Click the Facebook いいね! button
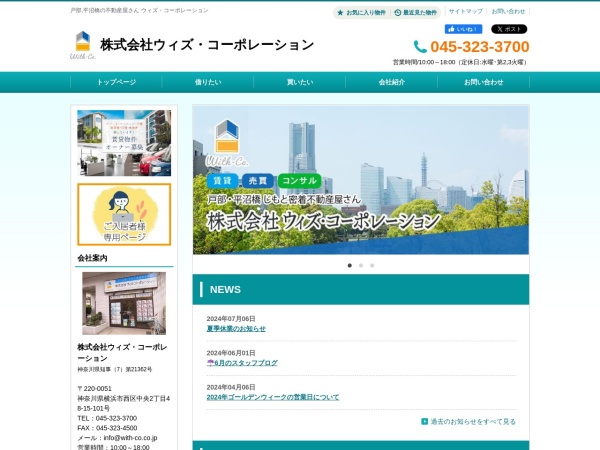Image resolution: width=600 pixels, height=450 pixels. coord(463,29)
